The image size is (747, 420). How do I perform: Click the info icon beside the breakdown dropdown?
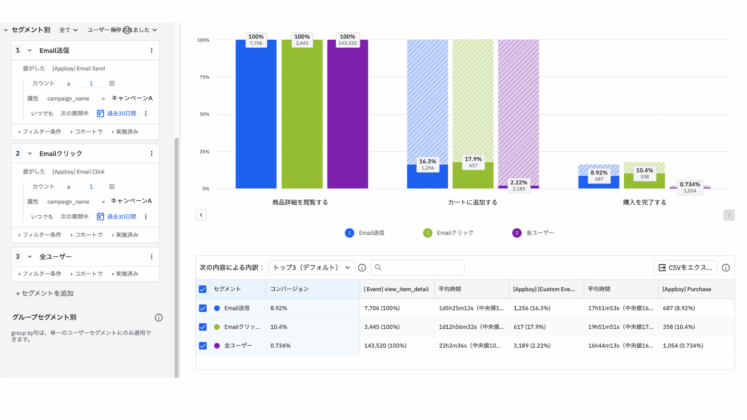[x=362, y=268]
